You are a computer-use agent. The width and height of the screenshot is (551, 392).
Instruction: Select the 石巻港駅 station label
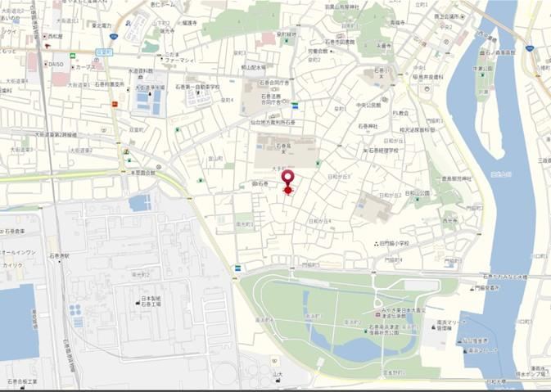click(x=60, y=256)
